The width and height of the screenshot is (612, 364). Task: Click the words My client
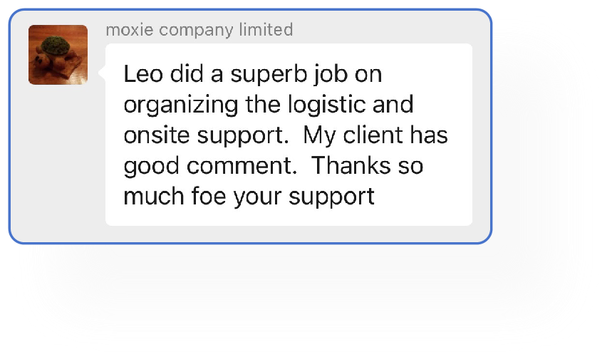(x=353, y=135)
